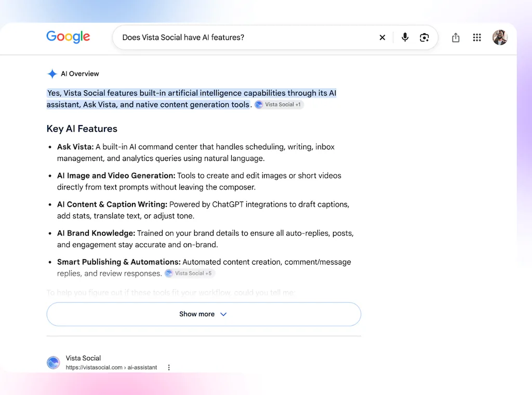Screen dimensions: 532x395
Task: Open Google Lens image search
Action: point(424,37)
